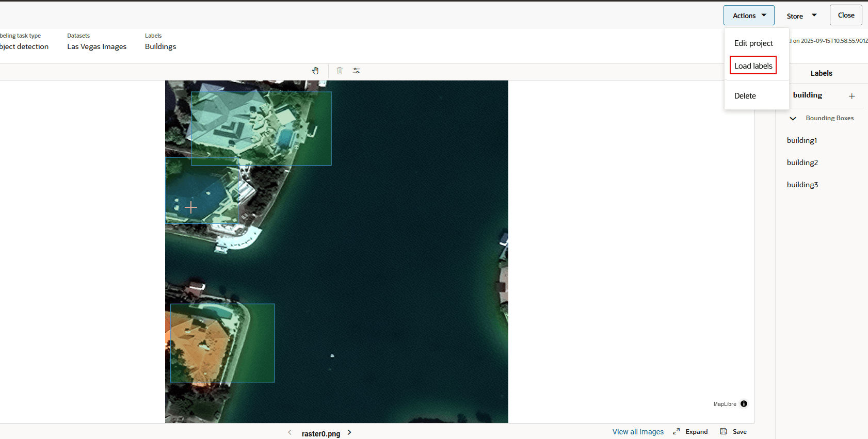This screenshot has width=868, height=439.
Task: Click the Close button
Action: coord(846,15)
